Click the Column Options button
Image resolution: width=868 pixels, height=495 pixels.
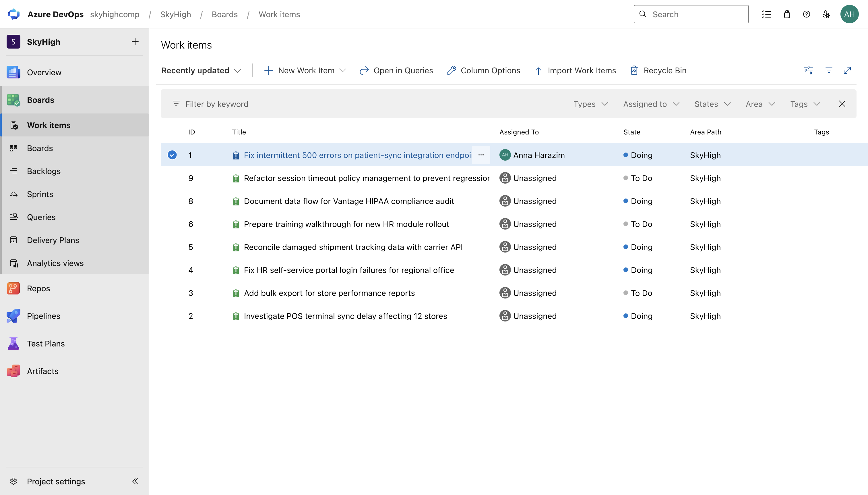coord(483,70)
